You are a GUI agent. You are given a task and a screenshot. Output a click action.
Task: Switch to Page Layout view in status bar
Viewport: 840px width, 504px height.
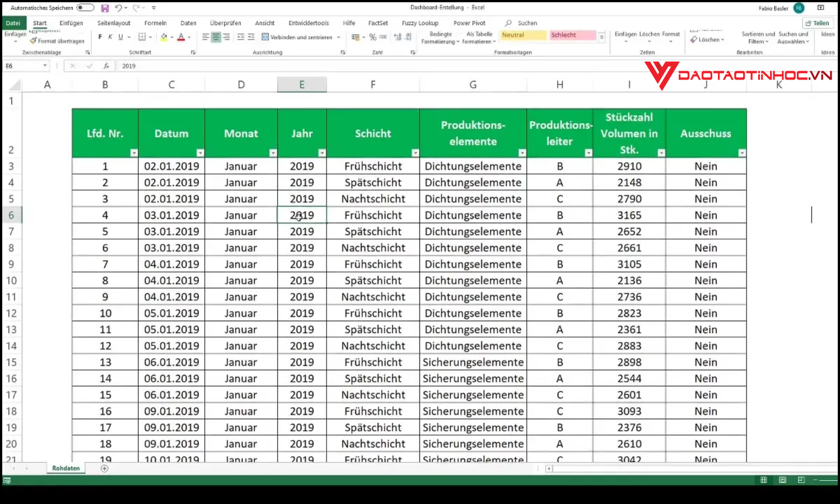point(782,480)
